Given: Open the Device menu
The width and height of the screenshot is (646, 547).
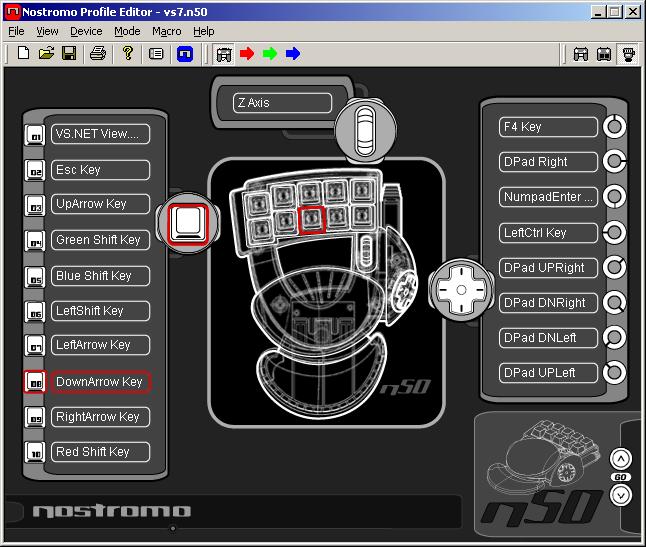Looking at the screenshot, I should click(86, 31).
